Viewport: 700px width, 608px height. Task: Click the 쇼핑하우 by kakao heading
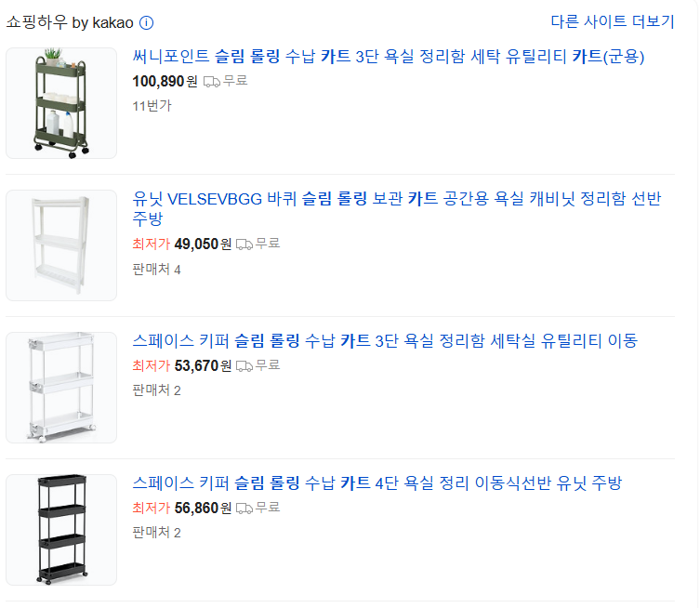[x=70, y=22]
